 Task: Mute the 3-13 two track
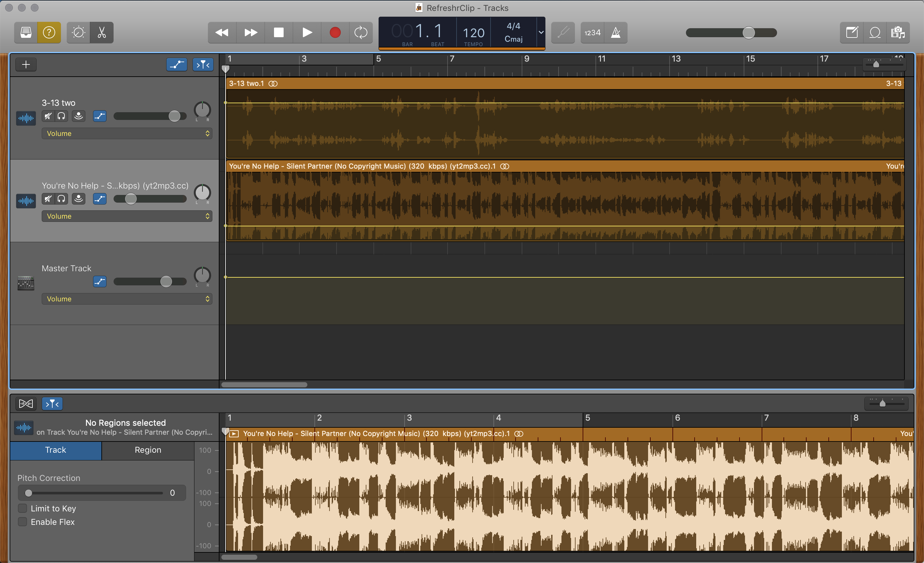coord(47,116)
